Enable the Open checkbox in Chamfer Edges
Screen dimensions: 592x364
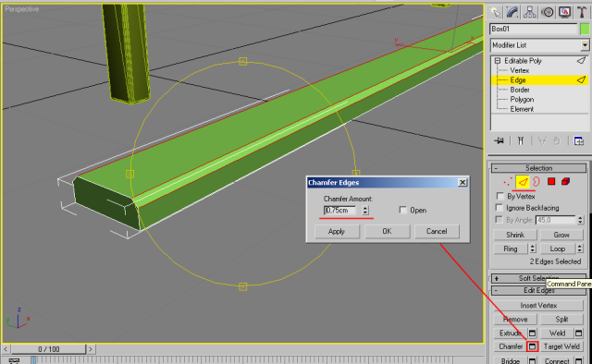(403, 210)
